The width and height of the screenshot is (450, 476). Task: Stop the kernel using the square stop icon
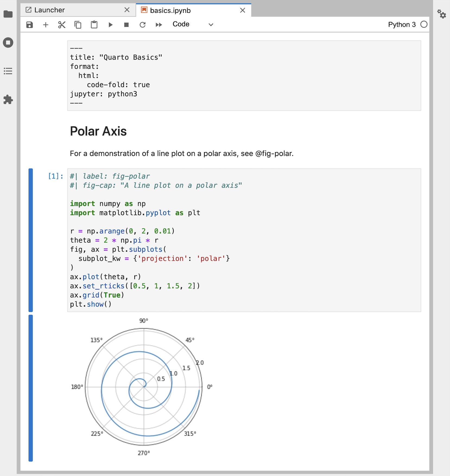pyautogui.click(x=126, y=24)
